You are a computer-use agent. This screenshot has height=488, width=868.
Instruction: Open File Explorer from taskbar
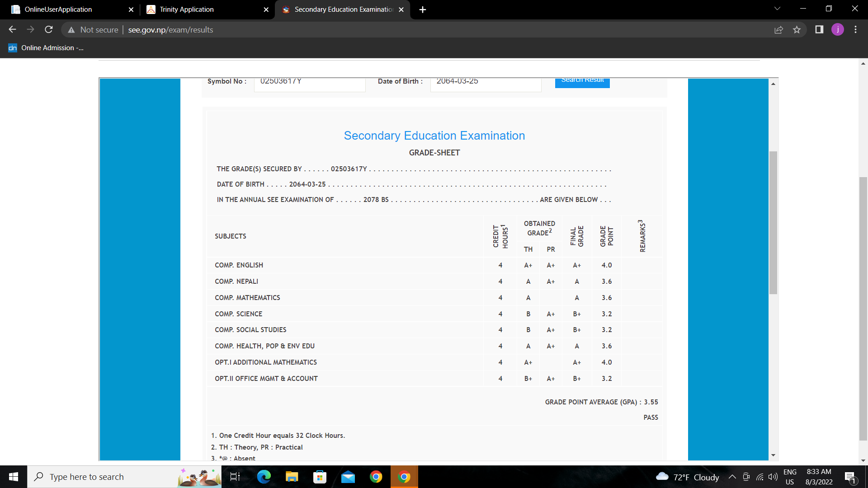292,477
